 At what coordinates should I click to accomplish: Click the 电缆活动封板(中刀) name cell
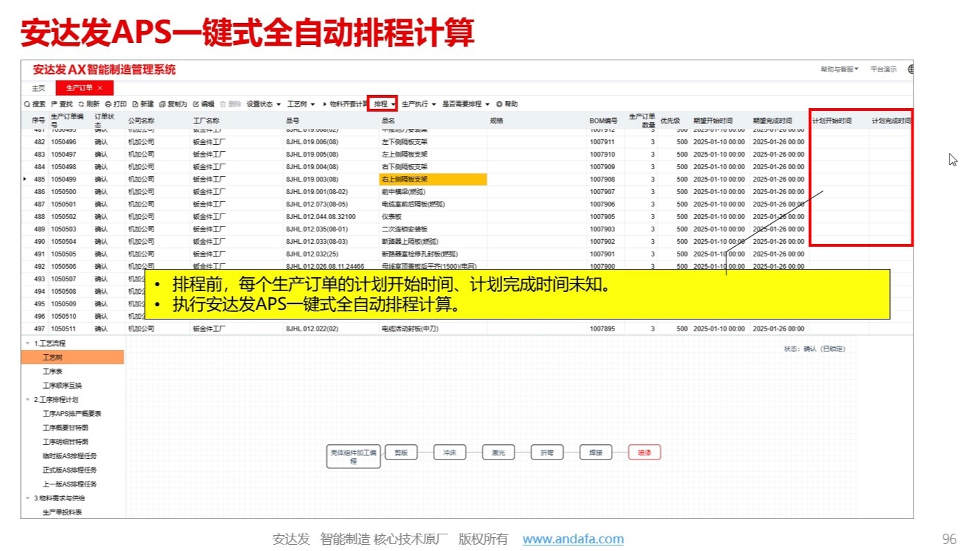[x=411, y=329]
